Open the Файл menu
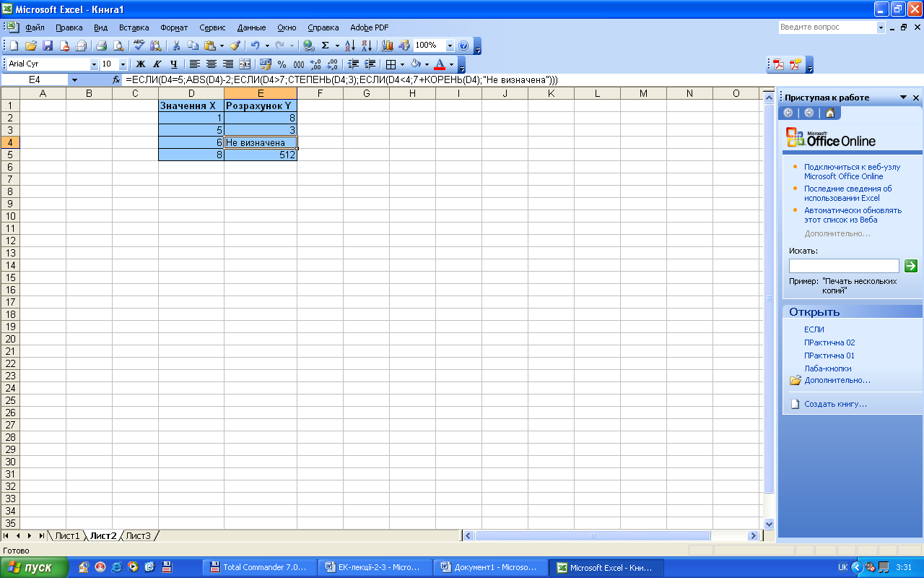This screenshot has height=578, width=924. tap(34, 27)
